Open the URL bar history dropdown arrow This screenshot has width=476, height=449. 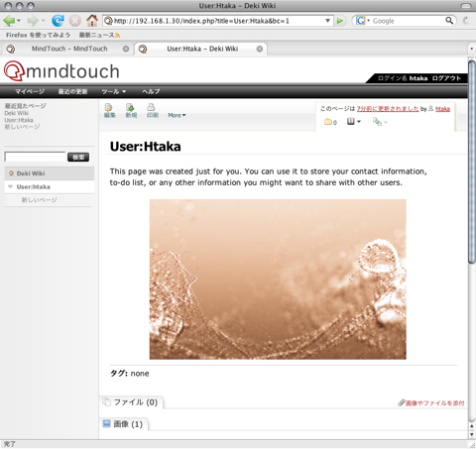click(327, 21)
